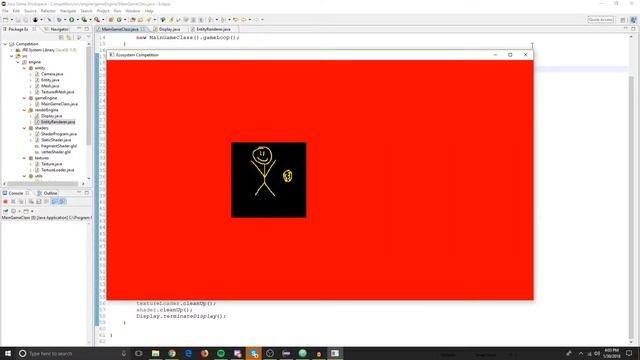This screenshot has height=360, width=640.
Task: Select ShaderProgram.java in the Package Explorer
Action: pos(59,134)
